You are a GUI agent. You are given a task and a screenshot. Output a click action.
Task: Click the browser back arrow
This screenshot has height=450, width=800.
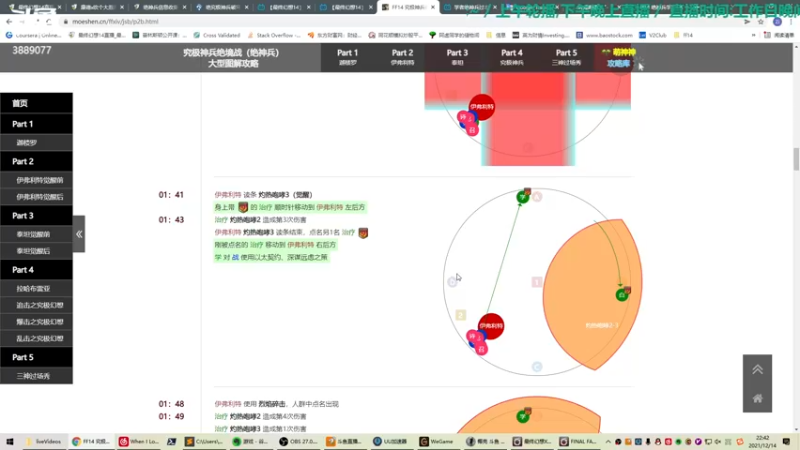pos(9,21)
